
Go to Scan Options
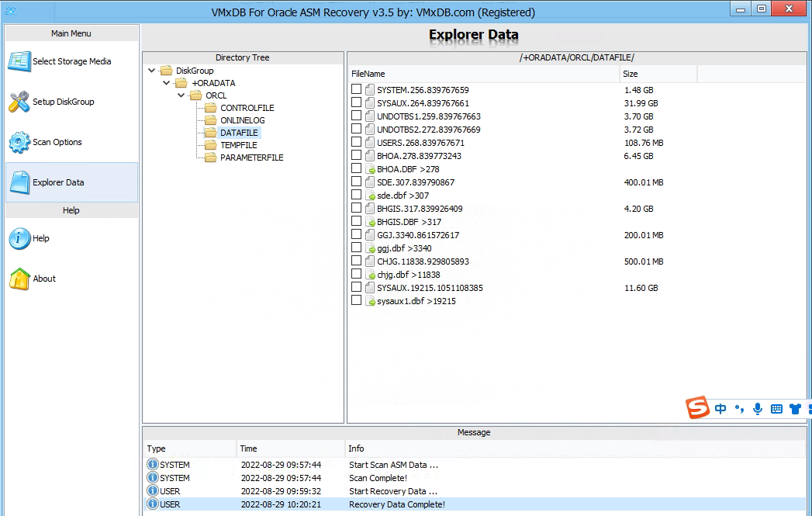pos(71,142)
